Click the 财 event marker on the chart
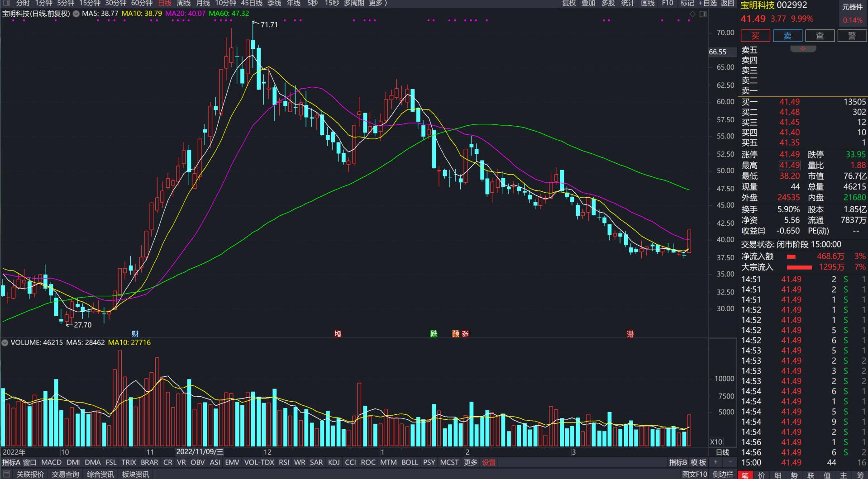The height and width of the screenshot is (479, 868). (x=135, y=334)
